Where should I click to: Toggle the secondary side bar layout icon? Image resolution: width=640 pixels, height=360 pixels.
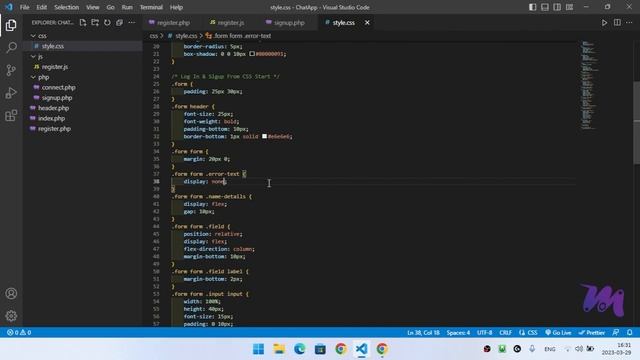click(x=557, y=7)
